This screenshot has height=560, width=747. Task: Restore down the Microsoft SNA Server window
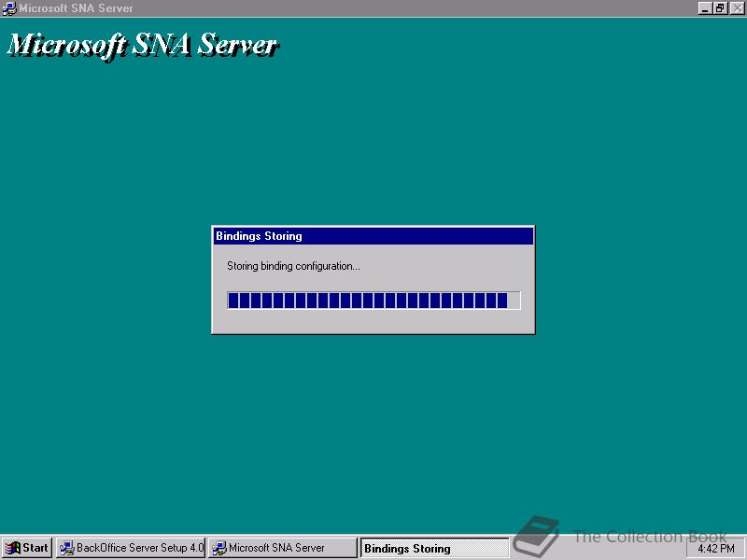pyautogui.click(x=720, y=8)
